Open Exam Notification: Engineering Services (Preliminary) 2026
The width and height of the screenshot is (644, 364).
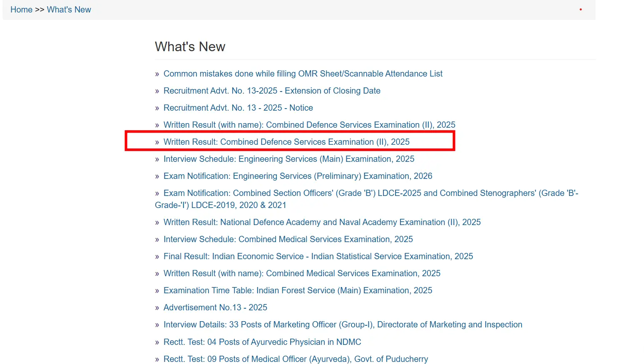click(298, 176)
